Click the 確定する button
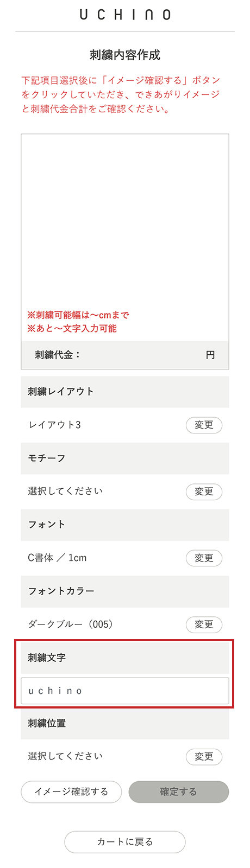 click(x=179, y=792)
